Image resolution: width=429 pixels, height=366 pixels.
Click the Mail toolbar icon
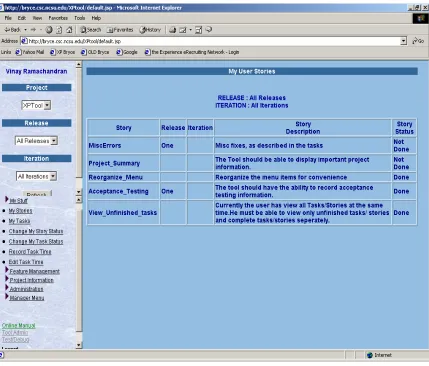pos(172,30)
